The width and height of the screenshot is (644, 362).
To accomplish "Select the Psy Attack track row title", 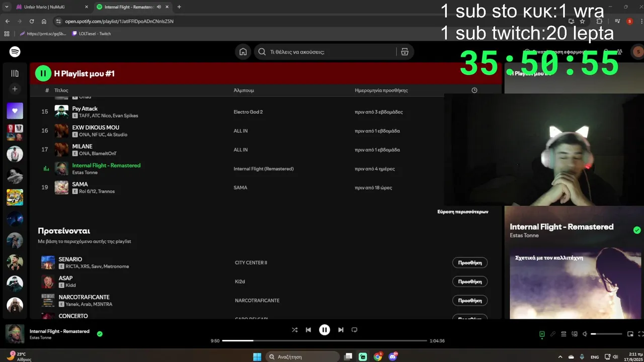I will pyautogui.click(x=85, y=109).
